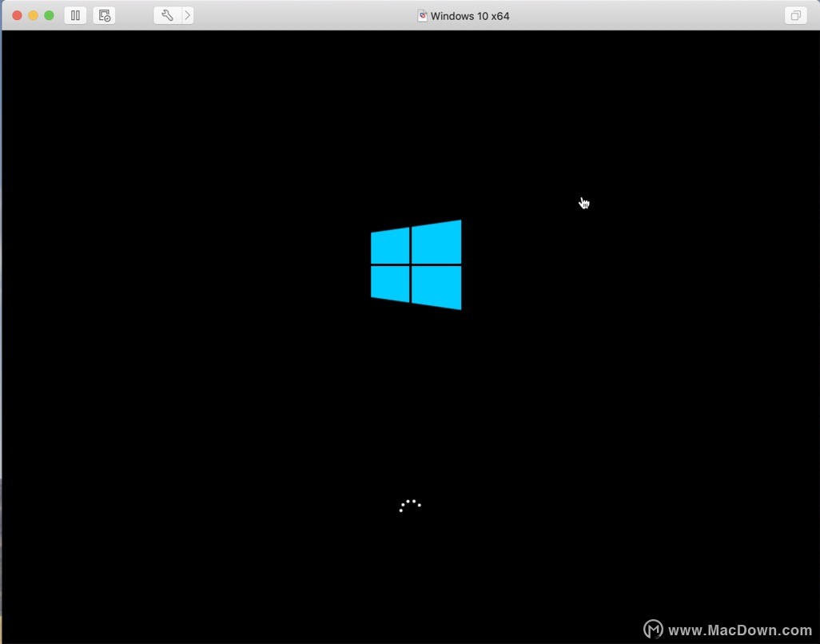Minimize the window with the yellow button

coord(33,16)
